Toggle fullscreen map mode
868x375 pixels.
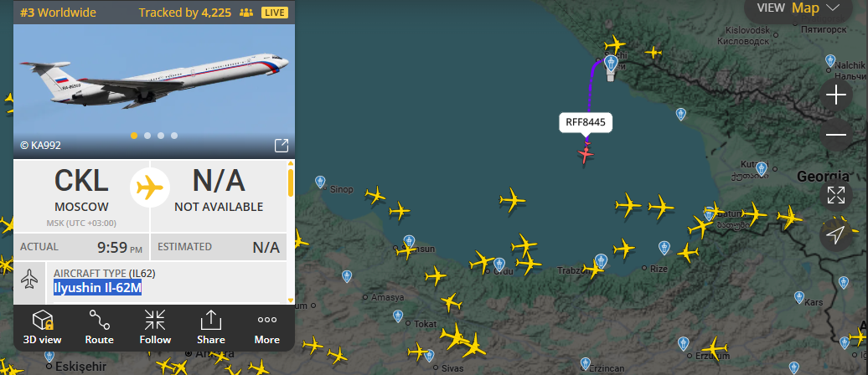[x=836, y=195]
